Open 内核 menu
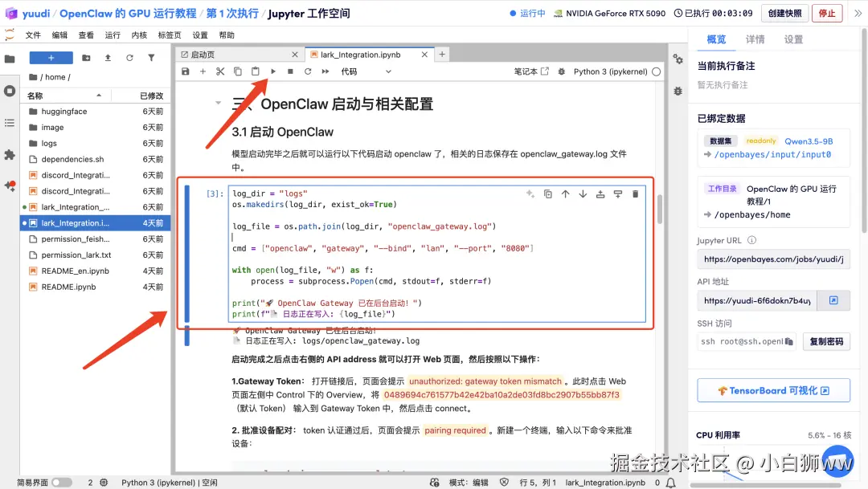The image size is (868, 489). [x=140, y=35]
